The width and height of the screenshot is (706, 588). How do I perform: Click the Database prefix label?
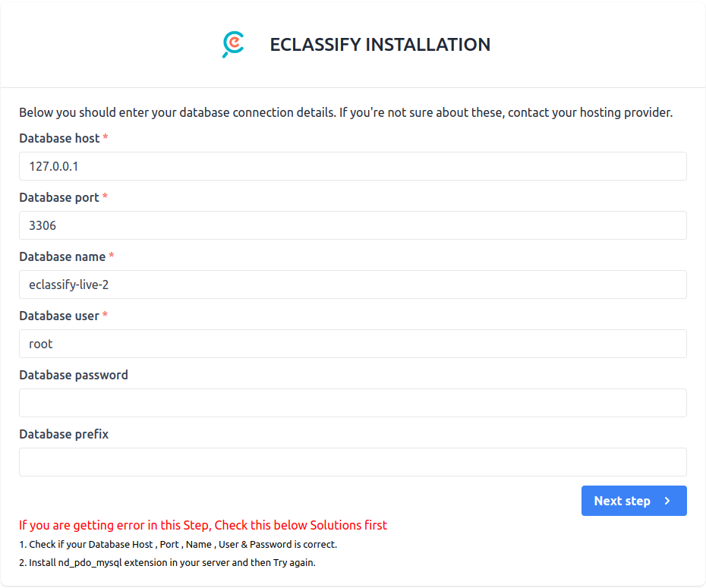click(x=63, y=434)
